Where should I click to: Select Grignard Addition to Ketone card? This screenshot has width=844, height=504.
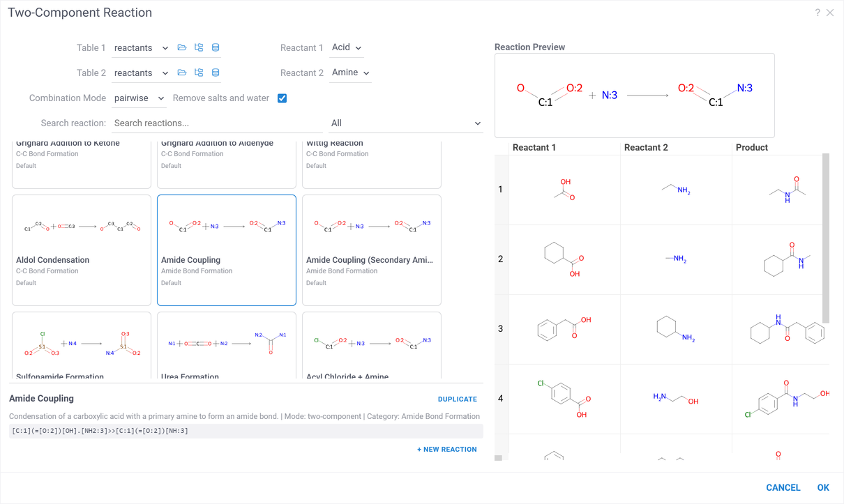(82, 164)
